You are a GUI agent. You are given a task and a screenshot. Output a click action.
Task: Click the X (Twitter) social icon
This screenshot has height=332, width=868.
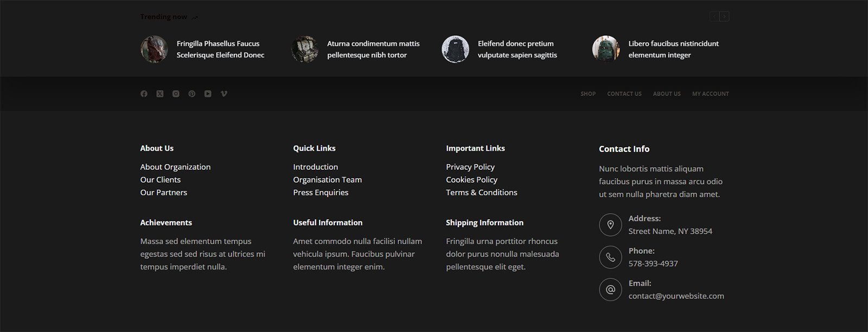point(160,94)
